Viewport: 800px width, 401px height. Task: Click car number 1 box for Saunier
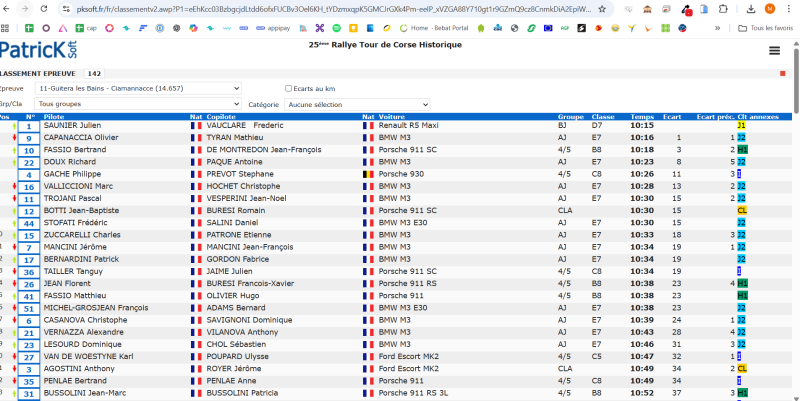point(28,127)
